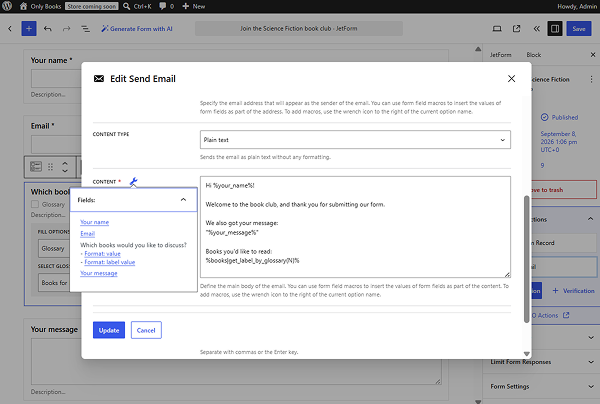Viewport: 600px width, 404px height.
Task: Go back with the editor back arrow
Action: click(x=10, y=29)
